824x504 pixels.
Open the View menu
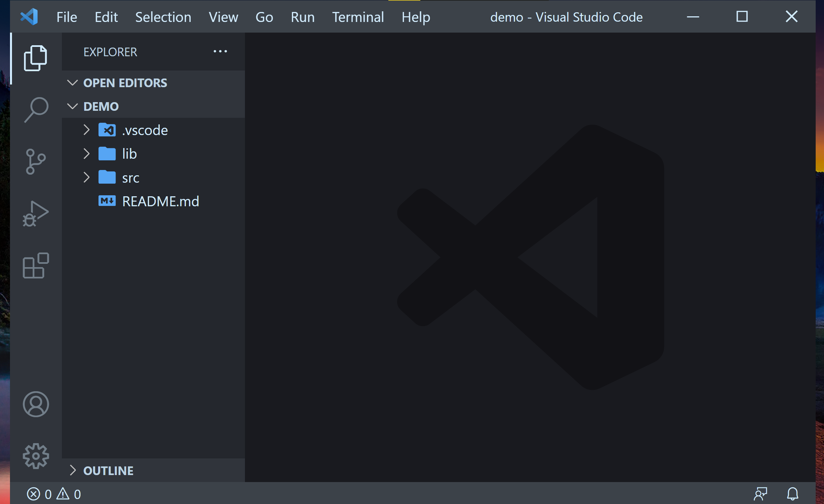223,17
